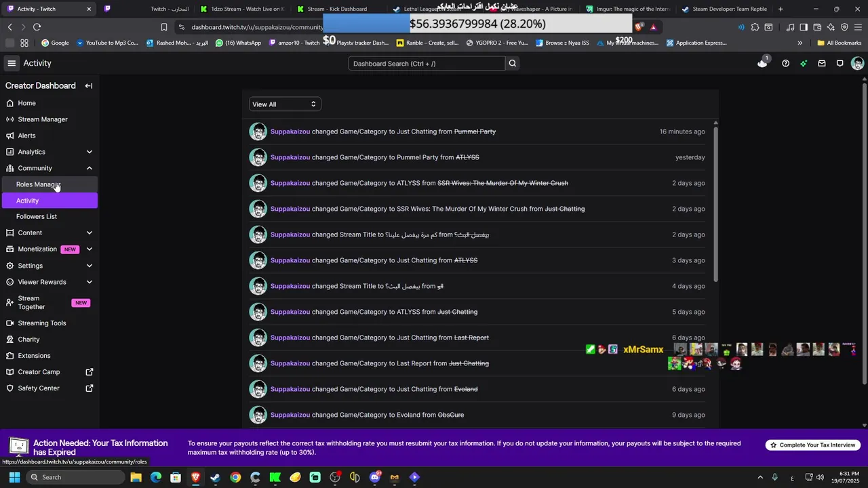
Task: Click Suppakaizou link in Pummel Party row
Action: (x=290, y=157)
